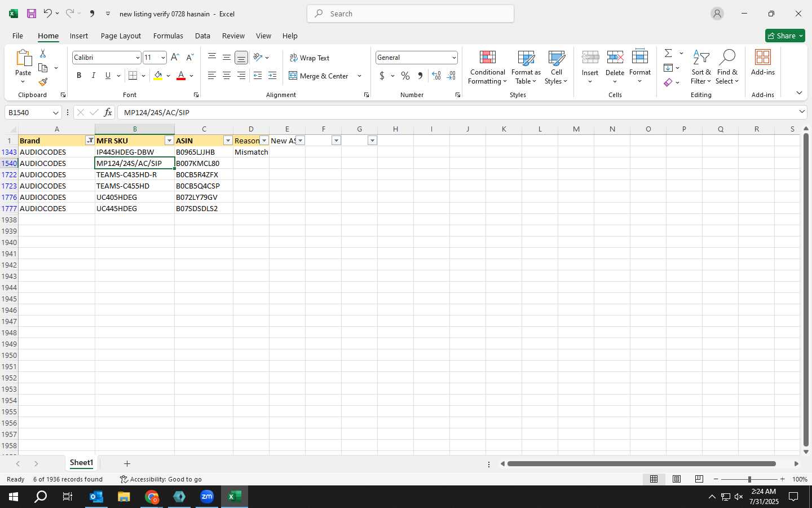Apply the Borders icon
The image size is (812, 508).
(x=133, y=76)
